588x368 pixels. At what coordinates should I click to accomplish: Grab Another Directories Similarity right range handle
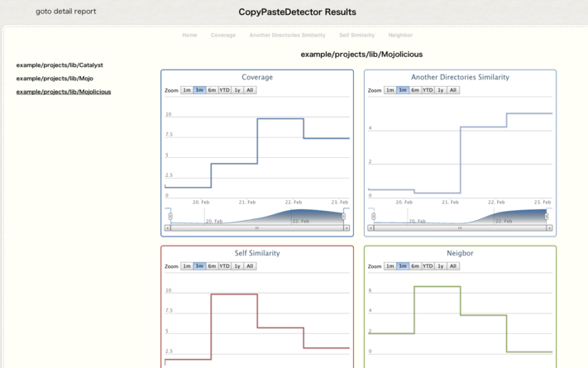547,217
